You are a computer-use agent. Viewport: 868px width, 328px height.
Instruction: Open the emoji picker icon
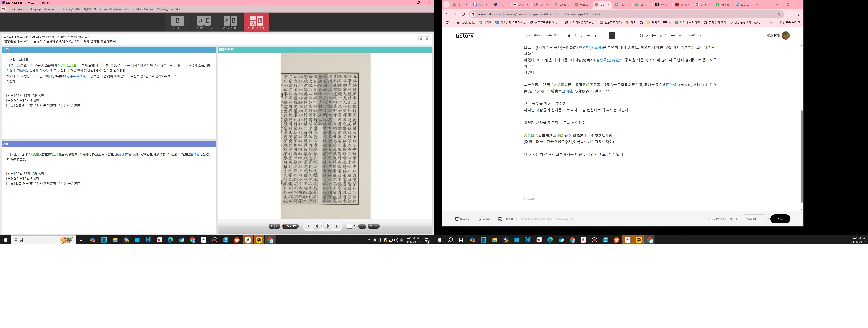pyautogui.click(x=647, y=36)
